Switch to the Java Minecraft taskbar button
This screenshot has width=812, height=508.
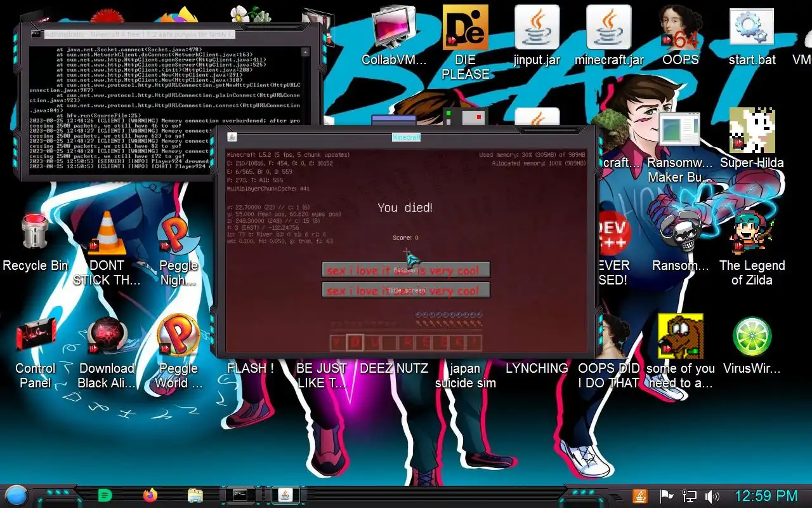(285, 495)
